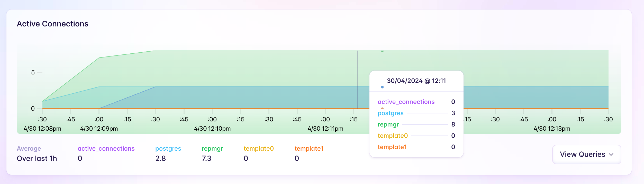The image size is (644, 184).
Task: Hide the template1 series via bottom legend
Action: pos(309,149)
